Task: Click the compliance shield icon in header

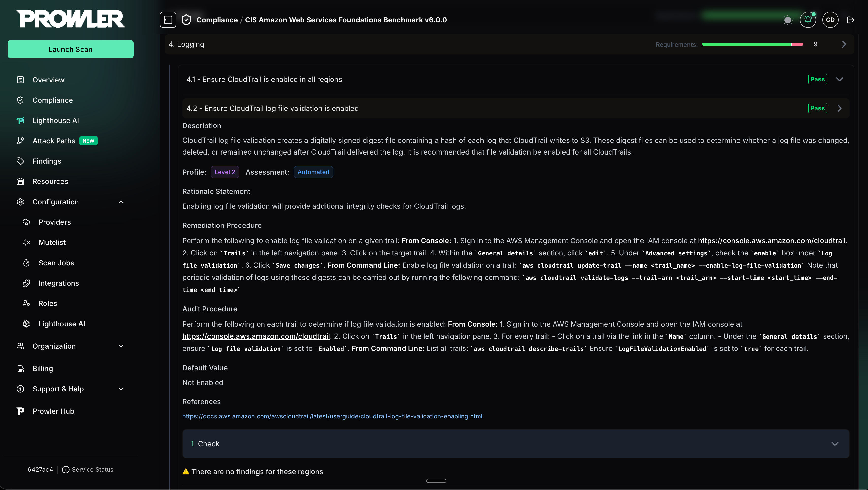Action: click(x=186, y=20)
